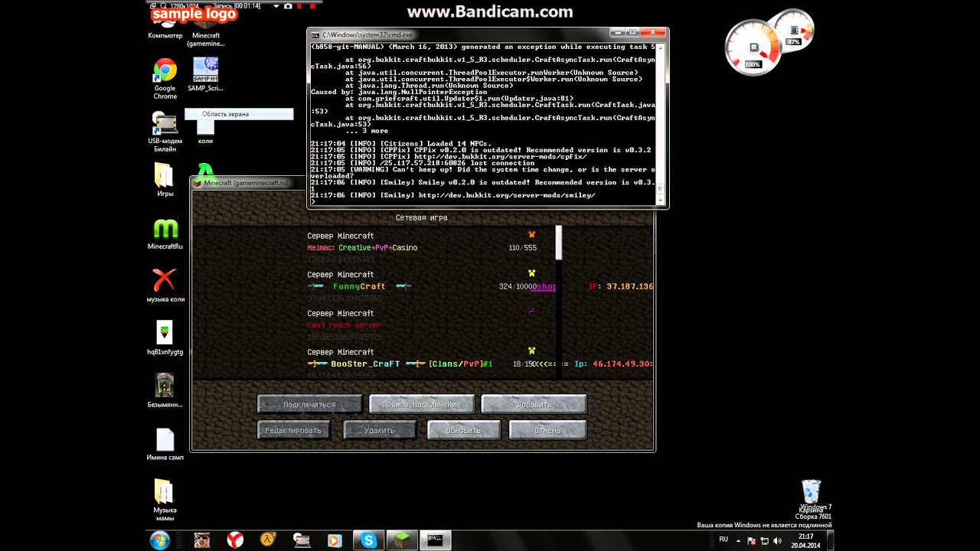The width and height of the screenshot is (980, 551).
Task: Switch to cmd.exe taskbar button
Action: [x=435, y=540]
